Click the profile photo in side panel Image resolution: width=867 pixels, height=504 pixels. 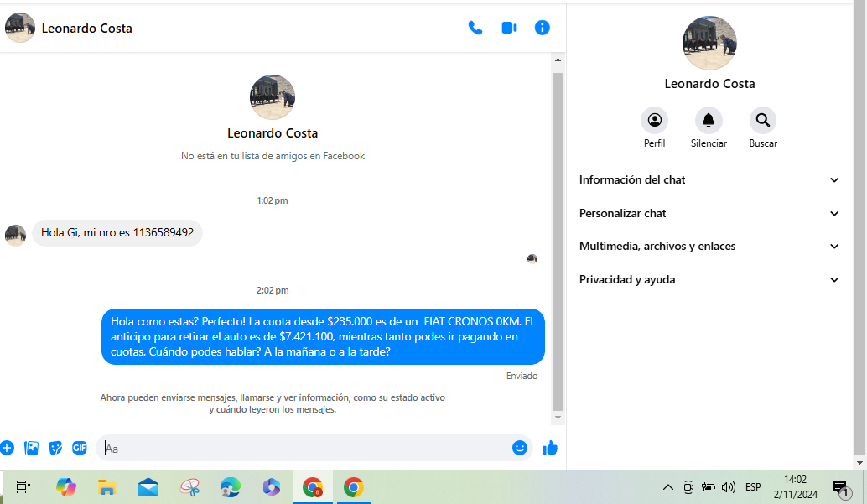[x=709, y=43]
